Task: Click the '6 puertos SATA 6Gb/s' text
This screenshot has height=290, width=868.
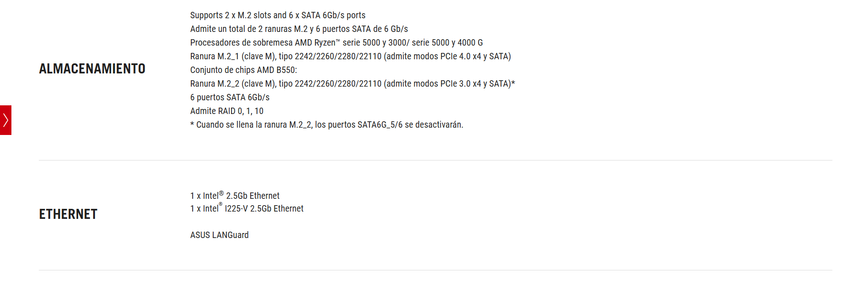Action: click(x=230, y=98)
